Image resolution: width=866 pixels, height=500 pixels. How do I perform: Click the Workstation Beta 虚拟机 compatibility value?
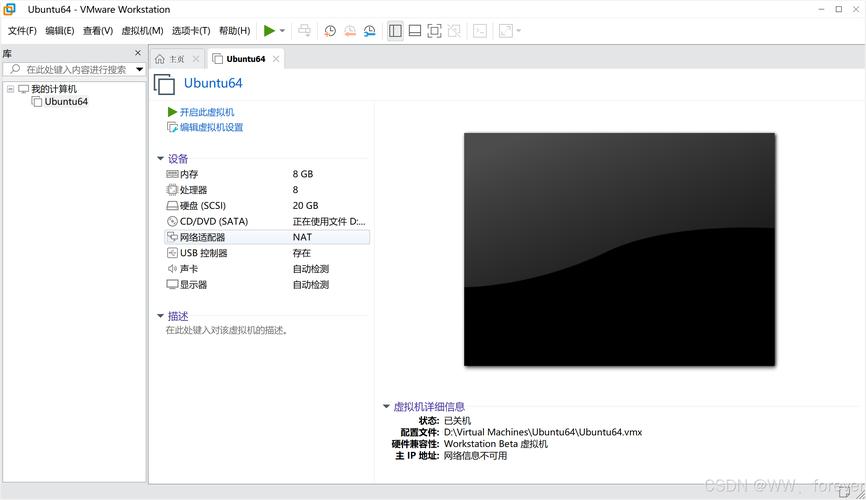click(496, 444)
